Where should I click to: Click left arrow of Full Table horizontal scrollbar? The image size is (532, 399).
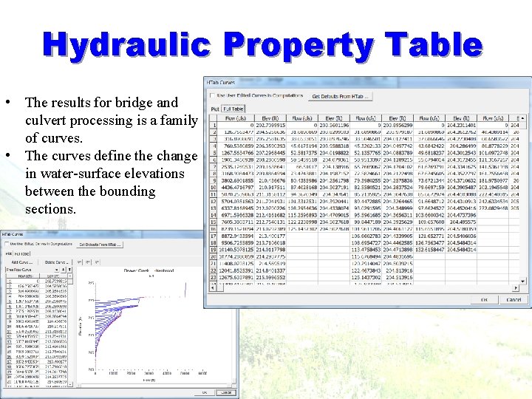tap(213, 288)
